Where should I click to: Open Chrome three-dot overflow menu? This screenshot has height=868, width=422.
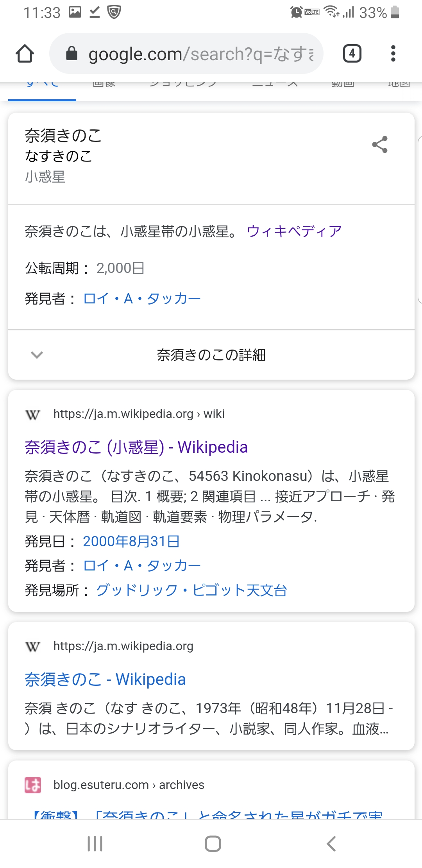click(393, 54)
